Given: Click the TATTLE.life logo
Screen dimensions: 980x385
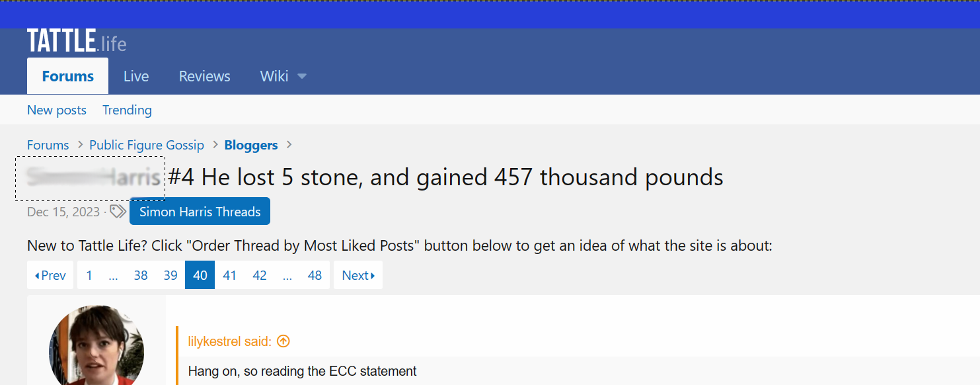Looking at the screenshot, I should click(77, 41).
